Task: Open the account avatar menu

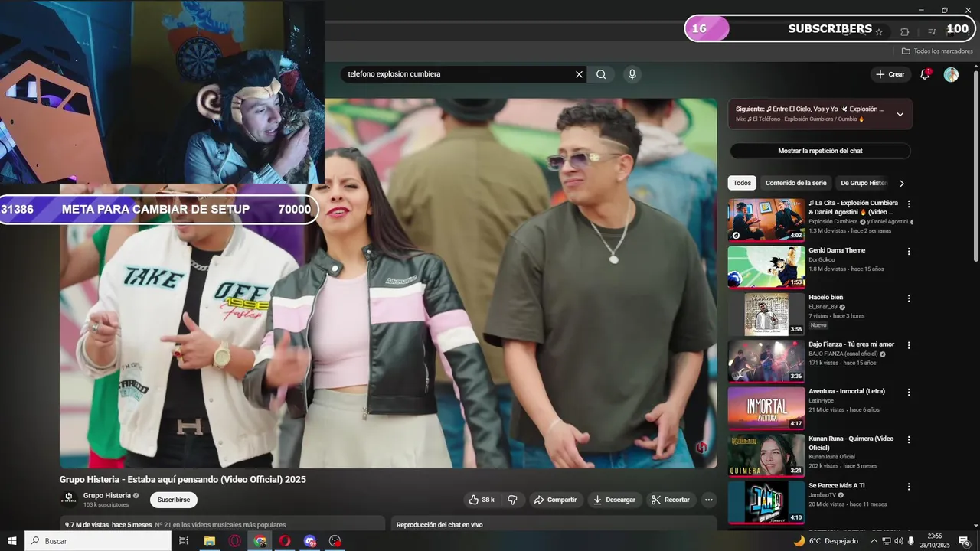Action: 951,74
